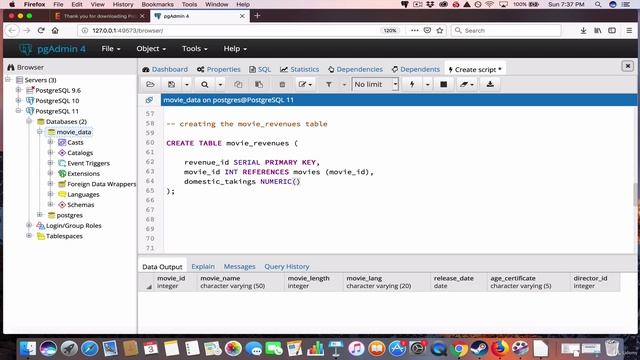The height and width of the screenshot is (360, 640).
Task: Select Extensions in the browser tree
Action: 83,173
